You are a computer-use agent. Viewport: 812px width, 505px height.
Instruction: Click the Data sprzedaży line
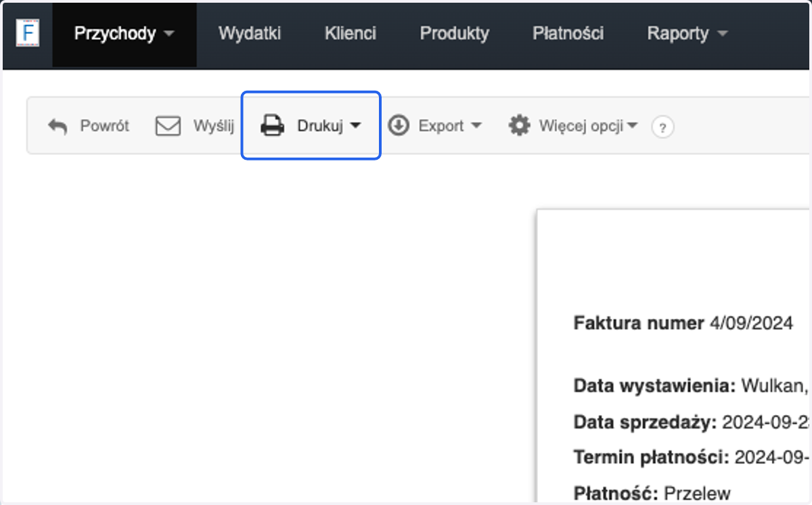point(691,422)
